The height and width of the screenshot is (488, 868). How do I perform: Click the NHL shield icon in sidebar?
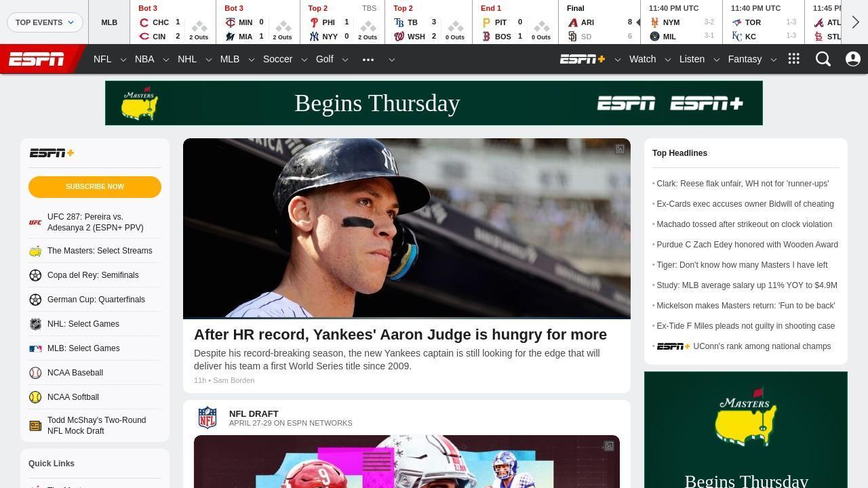coord(35,324)
